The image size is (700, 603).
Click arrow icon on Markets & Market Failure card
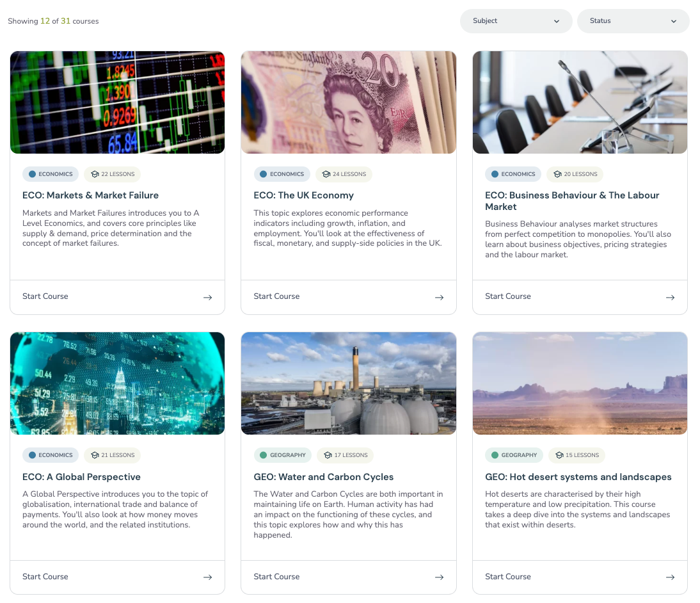tap(207, 298)
